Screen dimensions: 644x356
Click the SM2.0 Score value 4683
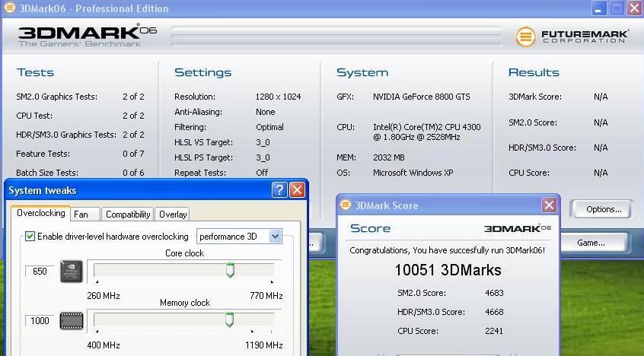point(494,293)
